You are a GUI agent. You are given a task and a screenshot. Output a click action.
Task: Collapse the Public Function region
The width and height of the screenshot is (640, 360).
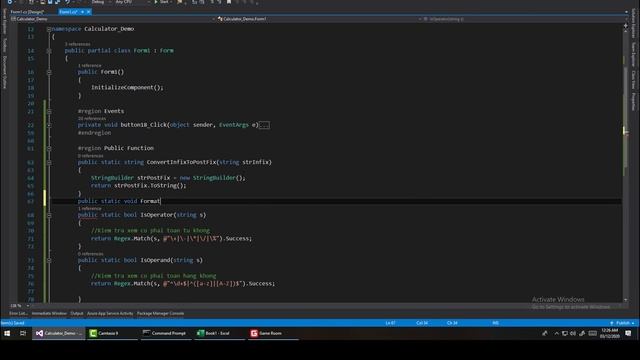(49, 148)
